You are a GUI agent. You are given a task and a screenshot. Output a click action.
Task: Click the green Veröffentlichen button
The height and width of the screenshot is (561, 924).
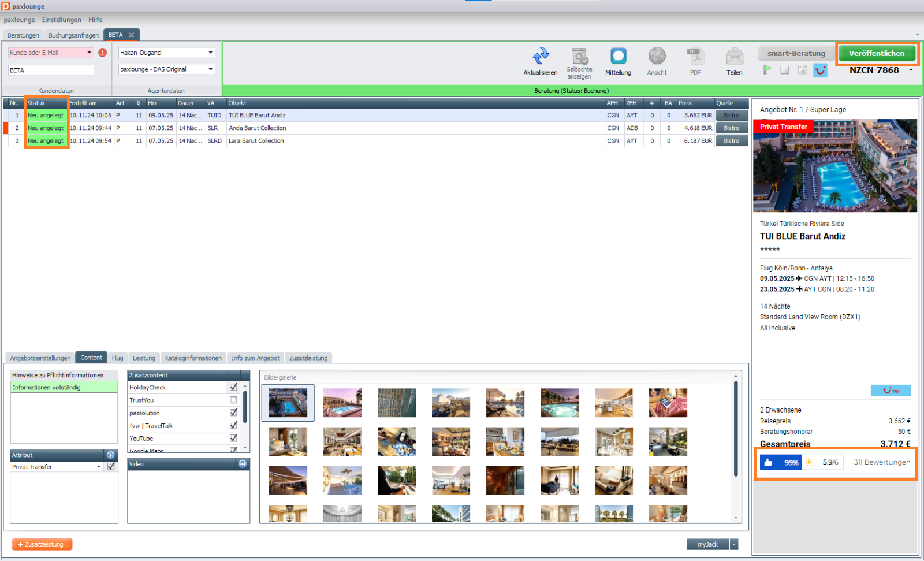click(x=877, y=53)
